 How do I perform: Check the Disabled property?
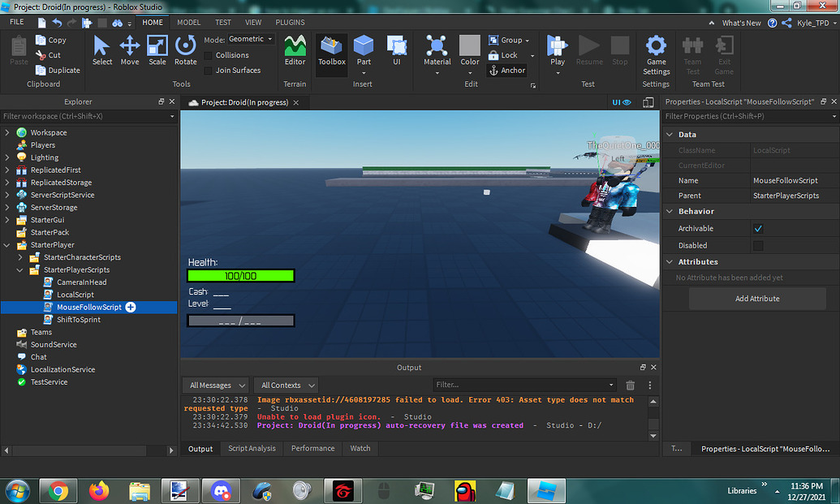pyautogui.click(x=758, y=246)
